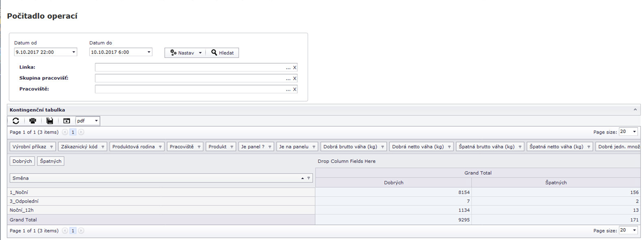Click the Hledat search button
This screenshot has width=644, height=240.
click(223, 53)
